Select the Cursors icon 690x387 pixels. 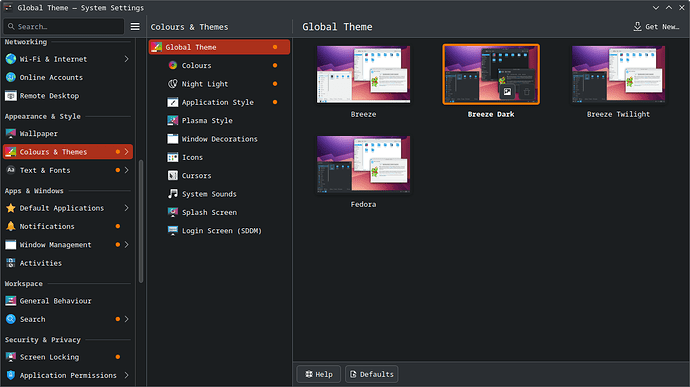(172, 176)
